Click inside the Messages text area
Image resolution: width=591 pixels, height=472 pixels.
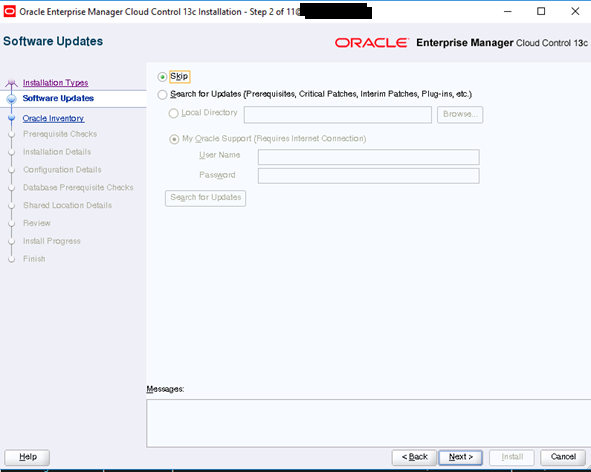tap(369, 423)
